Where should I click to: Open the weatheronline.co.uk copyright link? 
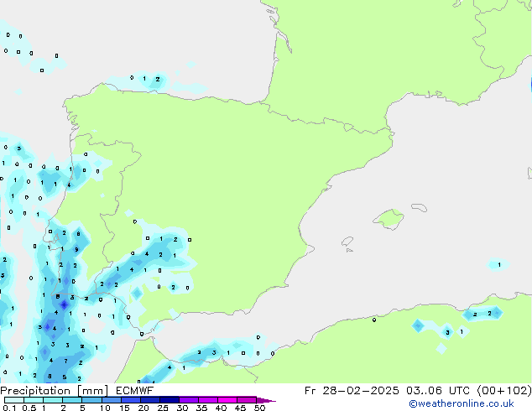(462, 403)
